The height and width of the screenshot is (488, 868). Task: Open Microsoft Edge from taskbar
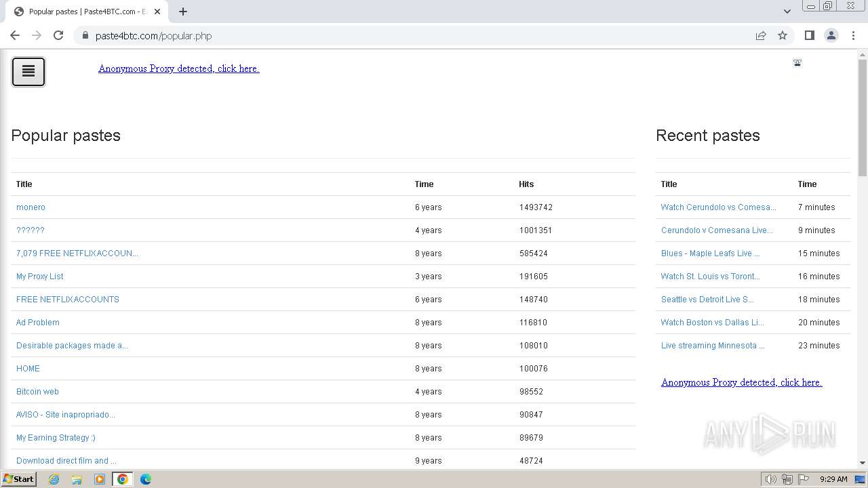(x=146, y=479)
